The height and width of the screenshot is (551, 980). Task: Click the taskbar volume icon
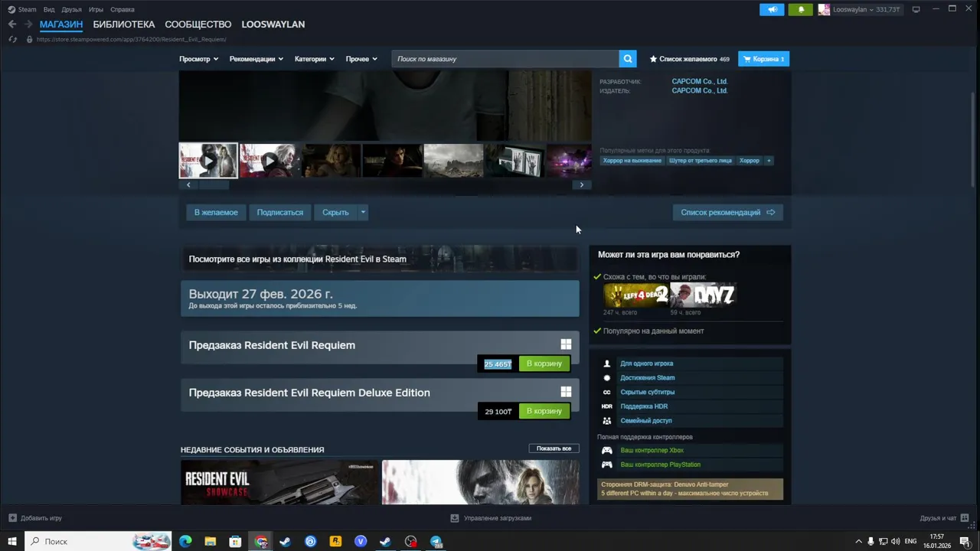coord(897,542)
